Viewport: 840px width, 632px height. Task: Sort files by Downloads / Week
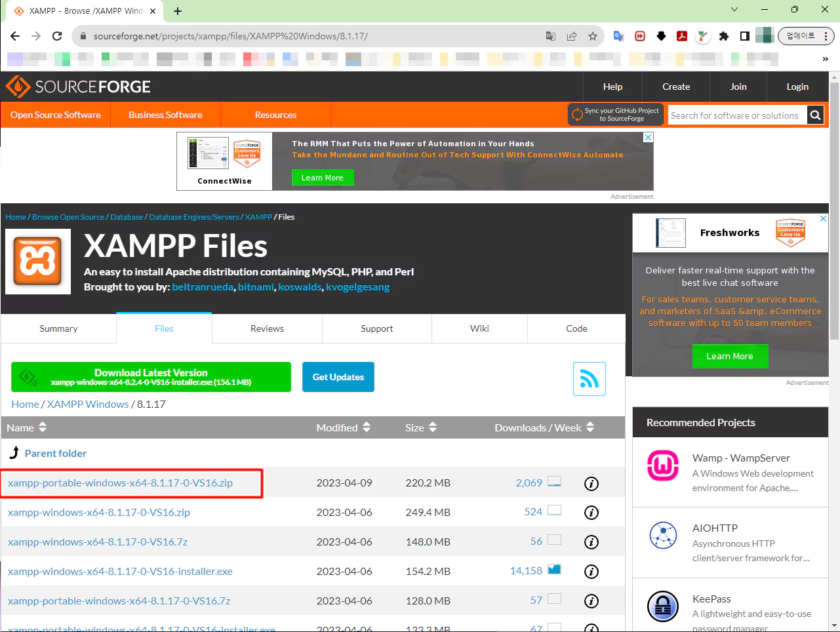[544, 427]
